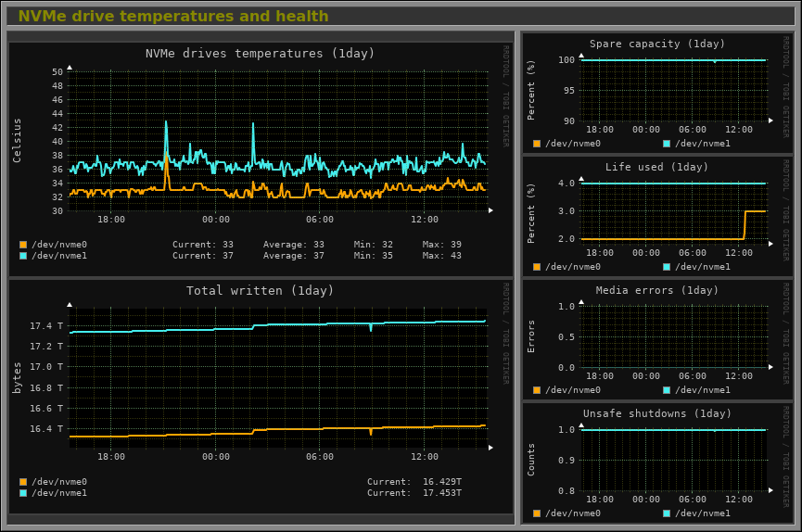This screenshot has width=802, height=532.
Task: Open the NVMe drives temperatures graph
Action: tap(261, 159)
